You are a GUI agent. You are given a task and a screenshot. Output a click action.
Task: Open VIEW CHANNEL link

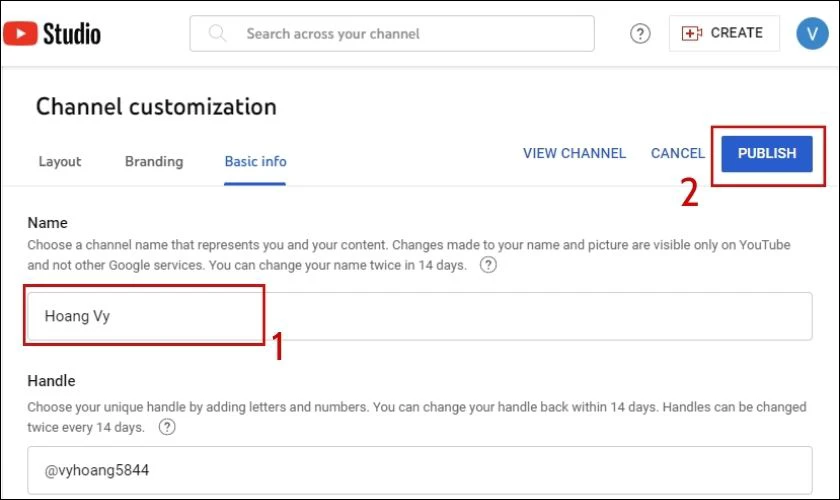pyautogui.click(x=574, y=153)
